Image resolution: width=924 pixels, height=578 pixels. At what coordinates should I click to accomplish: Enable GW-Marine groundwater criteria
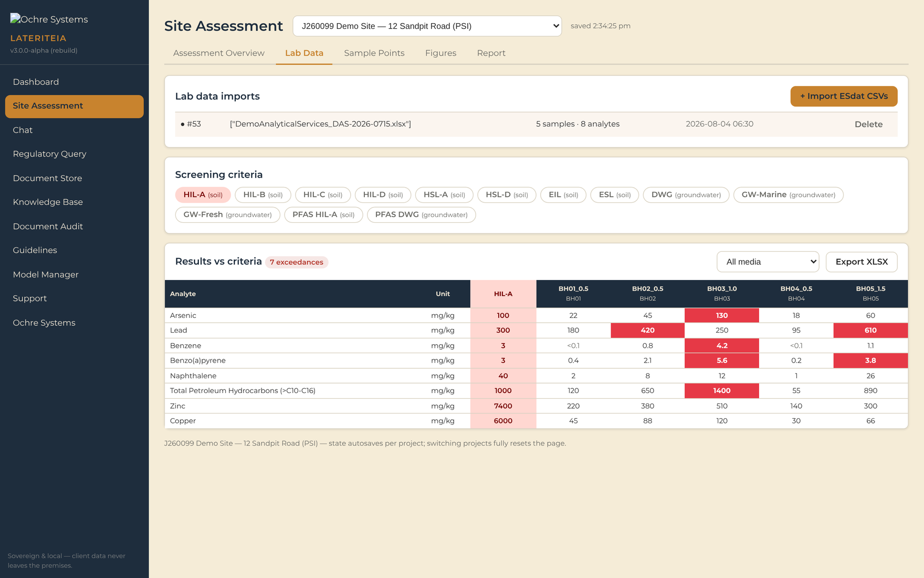point(788,195)
